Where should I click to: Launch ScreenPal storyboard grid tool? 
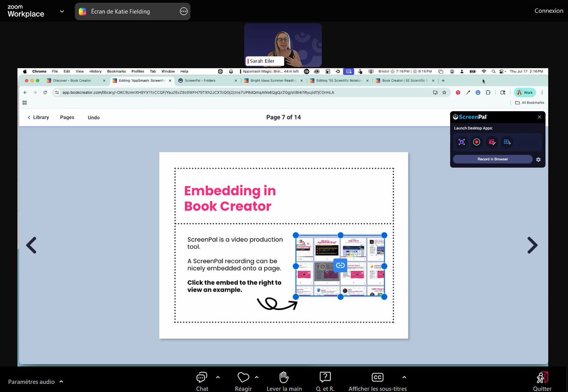pyautogui.click(x=507, y=142)
